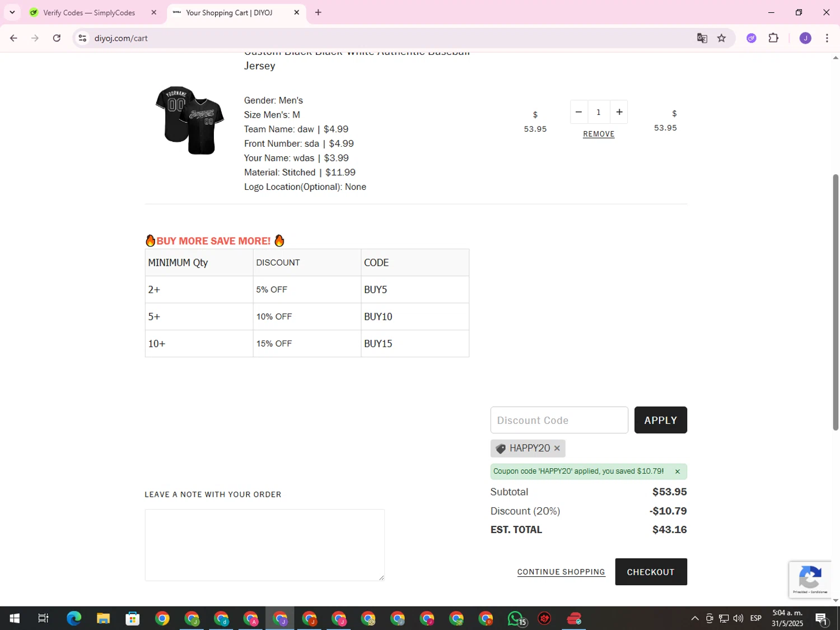This screenshot has width=840, height=630.
Task: Open the notification center
Action: point(822,618)
